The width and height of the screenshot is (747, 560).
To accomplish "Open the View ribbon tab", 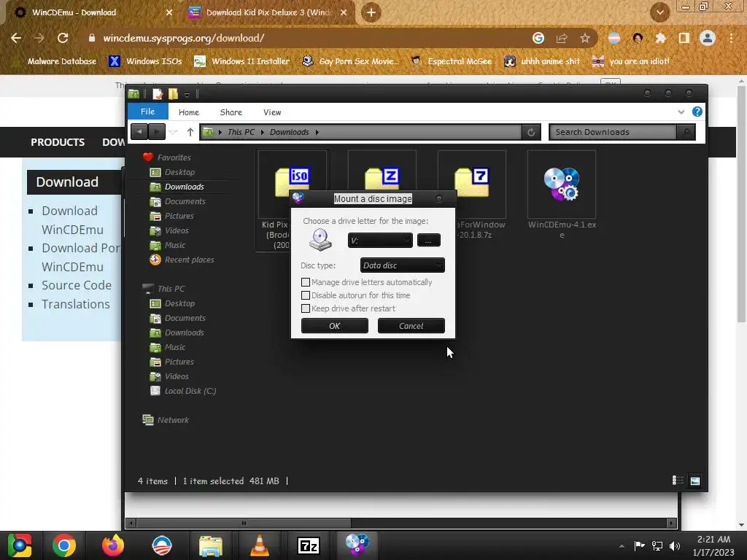I will (272, 112).
